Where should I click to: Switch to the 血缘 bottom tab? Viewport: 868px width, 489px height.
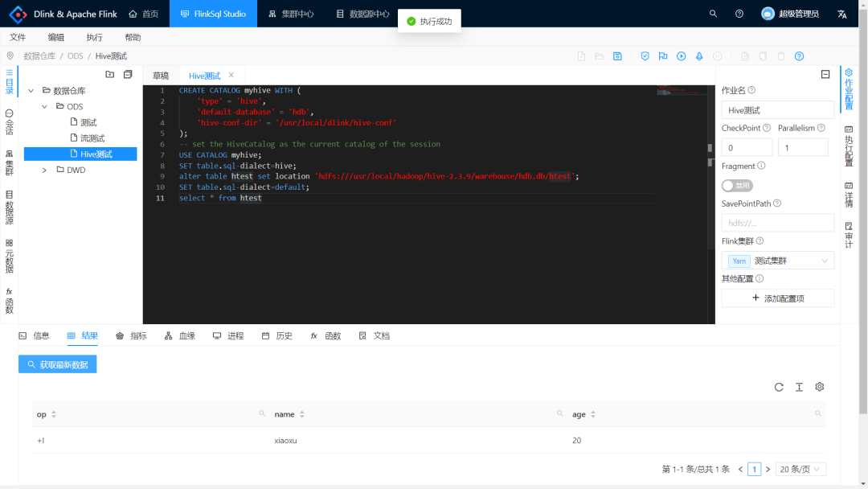tap(180, 335)
